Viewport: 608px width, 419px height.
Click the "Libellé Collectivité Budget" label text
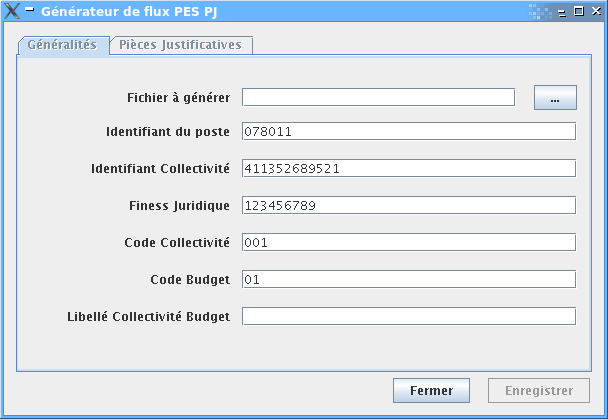147,316
